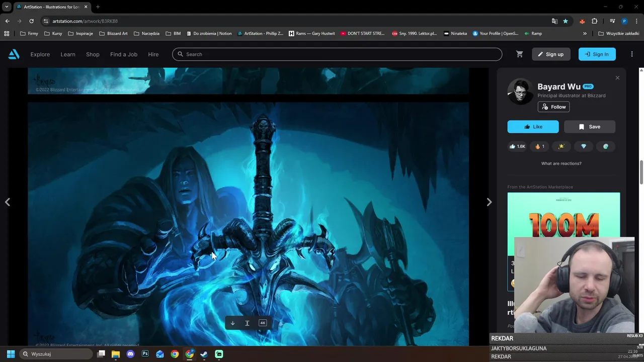644x362 pixels.
Task: Click the fit-height icon on image toolbar
Action: (247, 323)
